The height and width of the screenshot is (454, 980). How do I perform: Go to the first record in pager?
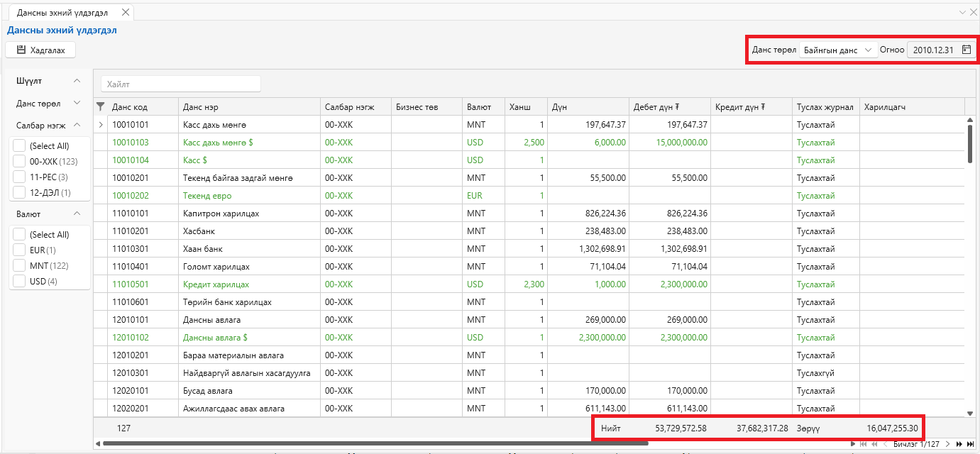pos(863,444)
